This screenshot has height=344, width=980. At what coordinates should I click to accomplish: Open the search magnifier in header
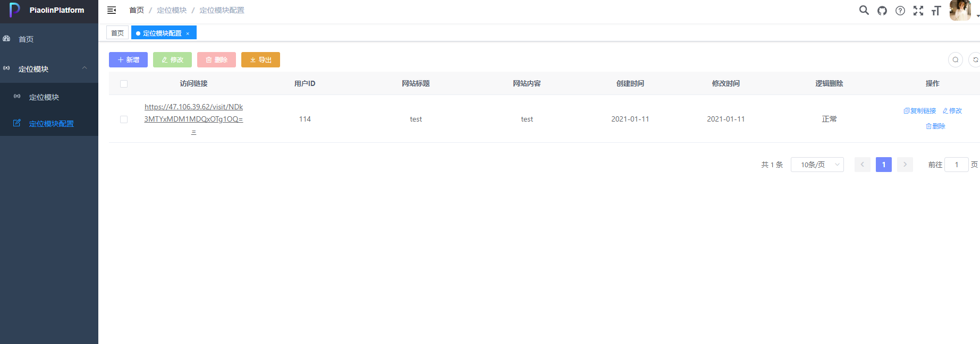[864, 10]
